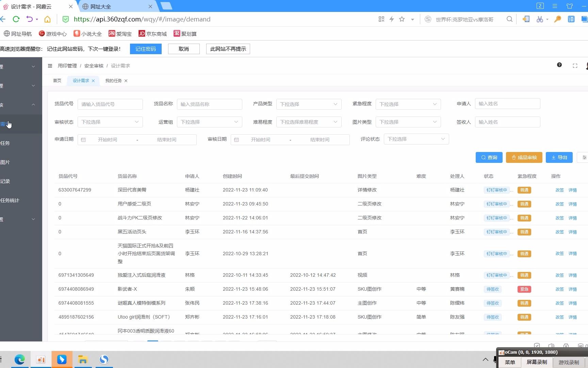Reload the page with the browser refresh icon
The image size is (588, 368).
point(16,19)
